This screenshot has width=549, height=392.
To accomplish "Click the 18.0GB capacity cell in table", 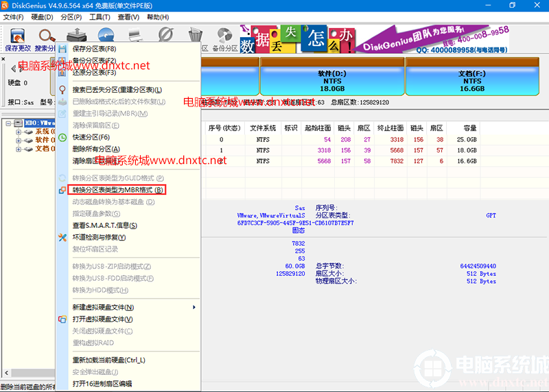I will 467,150.
